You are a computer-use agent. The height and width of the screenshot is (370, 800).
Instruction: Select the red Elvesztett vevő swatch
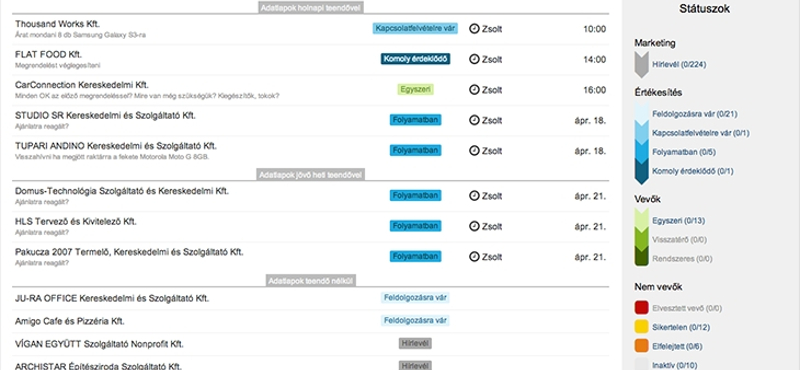(x=641, y=308)
